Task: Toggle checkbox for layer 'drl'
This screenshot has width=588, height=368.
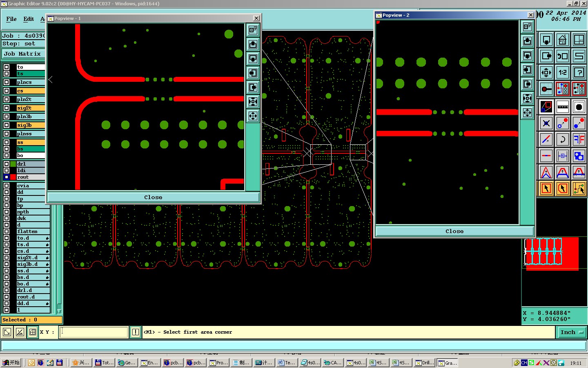Action: tap(7, 164)
